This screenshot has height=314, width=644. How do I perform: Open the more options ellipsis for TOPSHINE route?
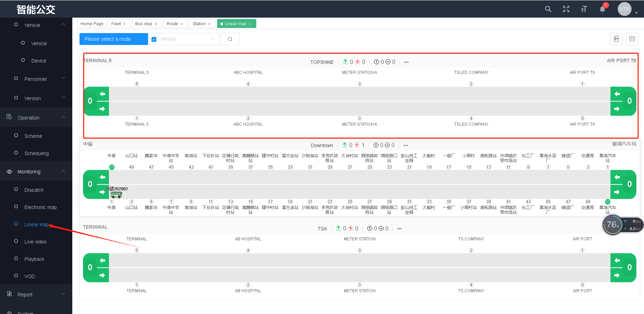pos(406,62)
